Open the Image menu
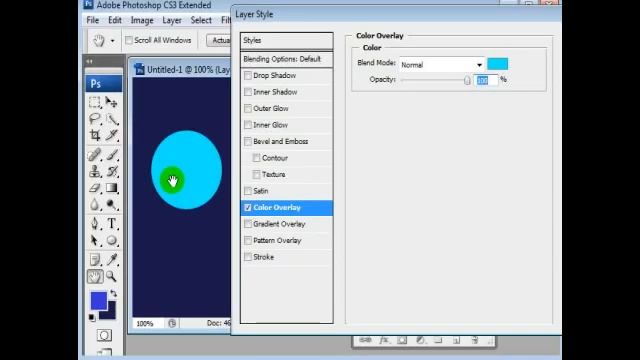Screen dimensions: 640x360 (x=142, y=20)
